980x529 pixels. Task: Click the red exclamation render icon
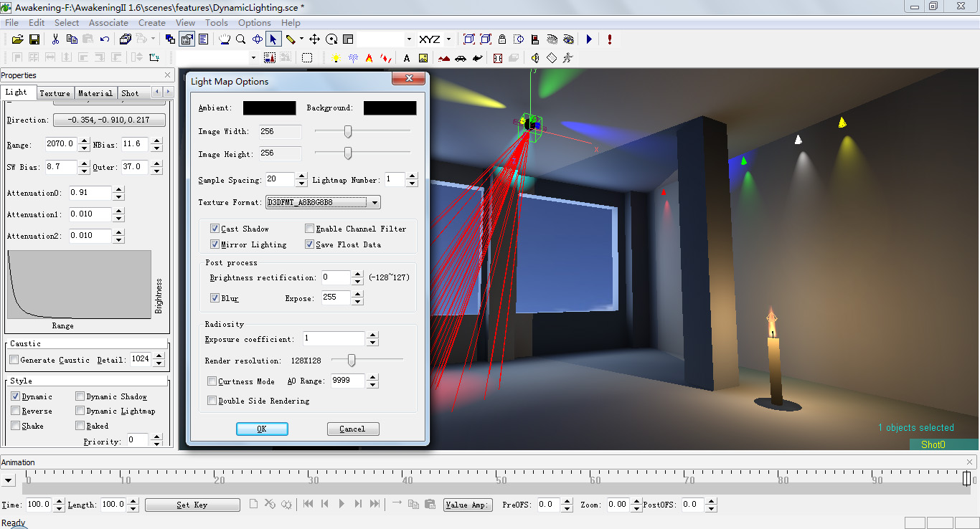(x=609, y=39)
